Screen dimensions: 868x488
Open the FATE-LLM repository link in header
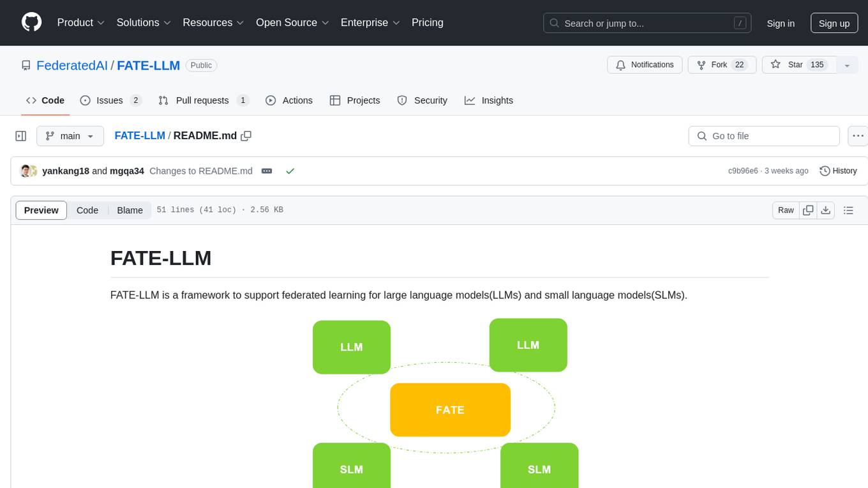[149, 65]
